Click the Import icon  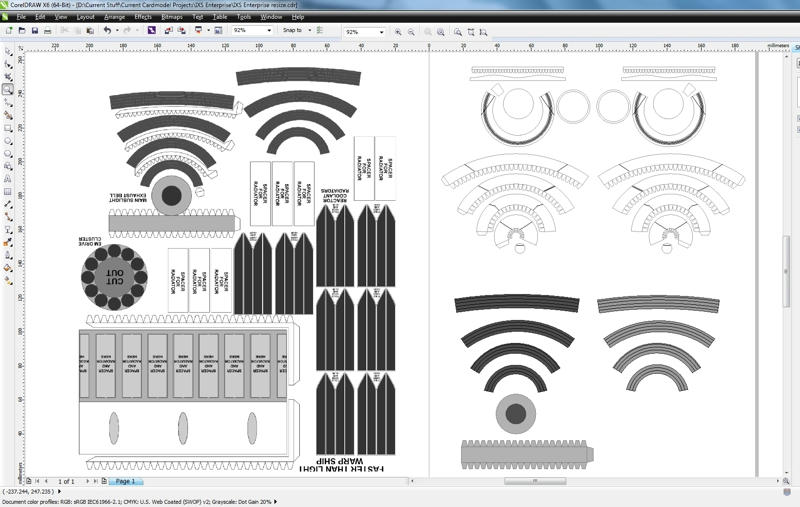[168, 31]
